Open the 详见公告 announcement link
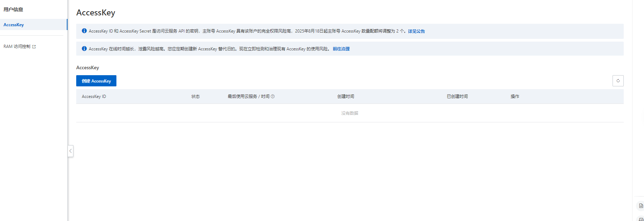The image size is (644, 221). coord(416,31)
